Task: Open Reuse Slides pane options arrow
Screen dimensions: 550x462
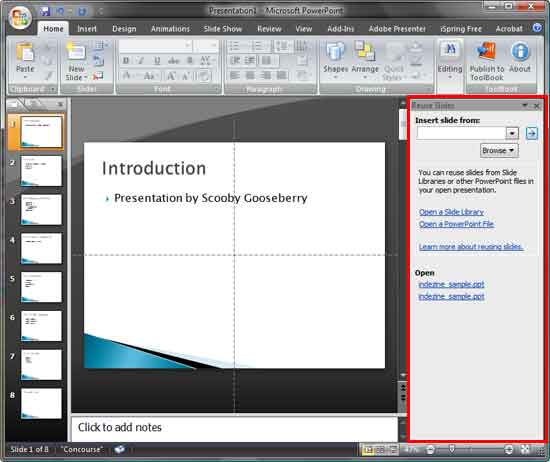Action: [525, 105]
